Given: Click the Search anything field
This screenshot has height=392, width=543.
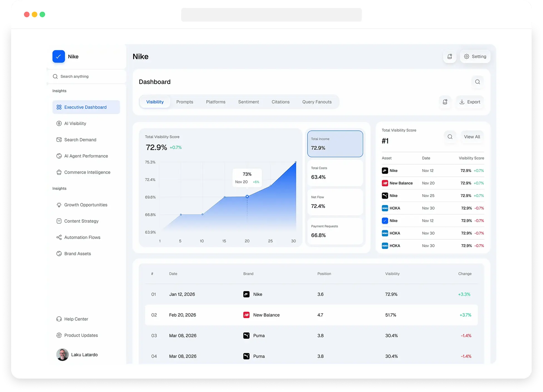Looking at the screenshot, I should coord(86,76).
